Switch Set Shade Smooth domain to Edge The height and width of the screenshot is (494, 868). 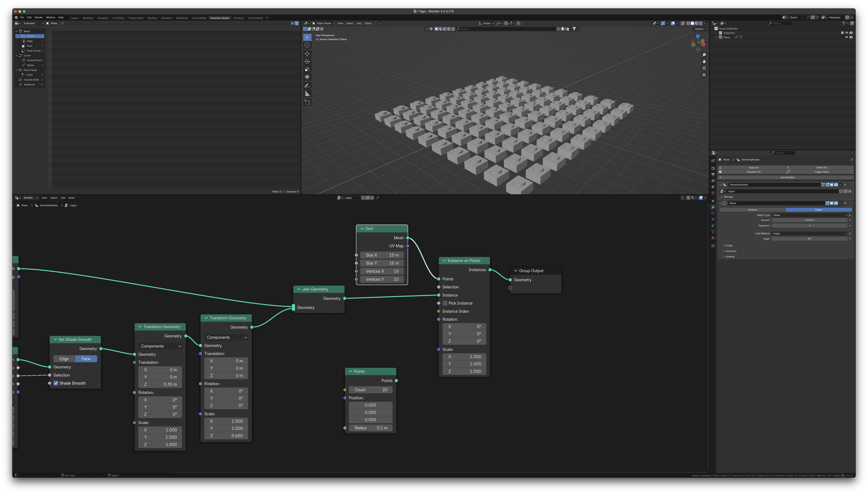pos(64,359)
